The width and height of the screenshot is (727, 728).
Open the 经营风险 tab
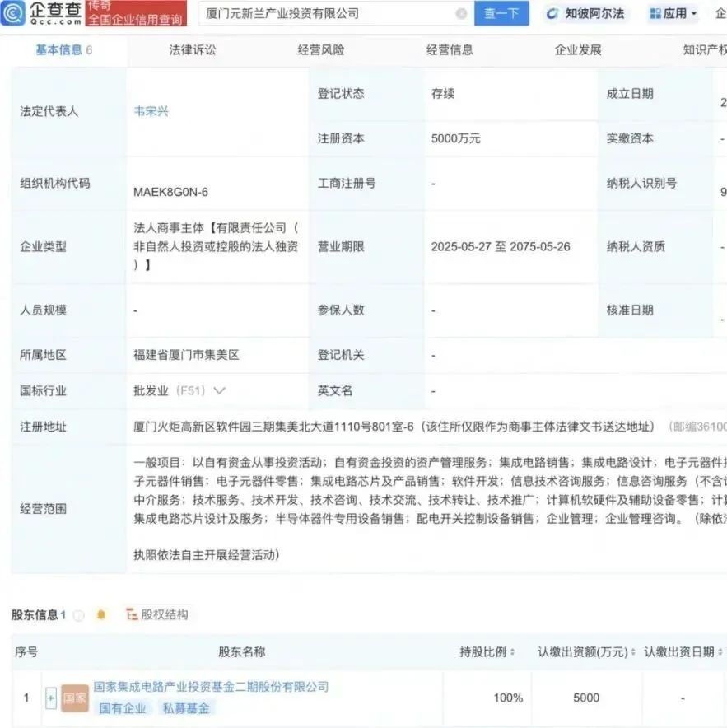pos(321,49)
